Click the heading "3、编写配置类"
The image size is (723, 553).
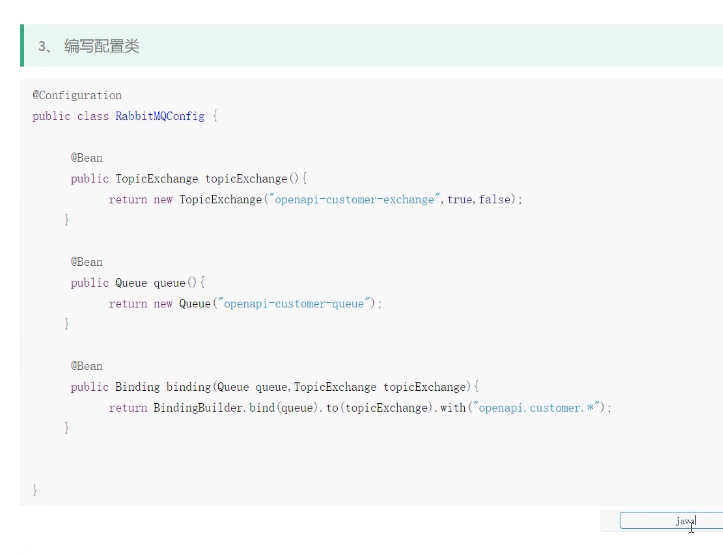(x=89, y=46)
